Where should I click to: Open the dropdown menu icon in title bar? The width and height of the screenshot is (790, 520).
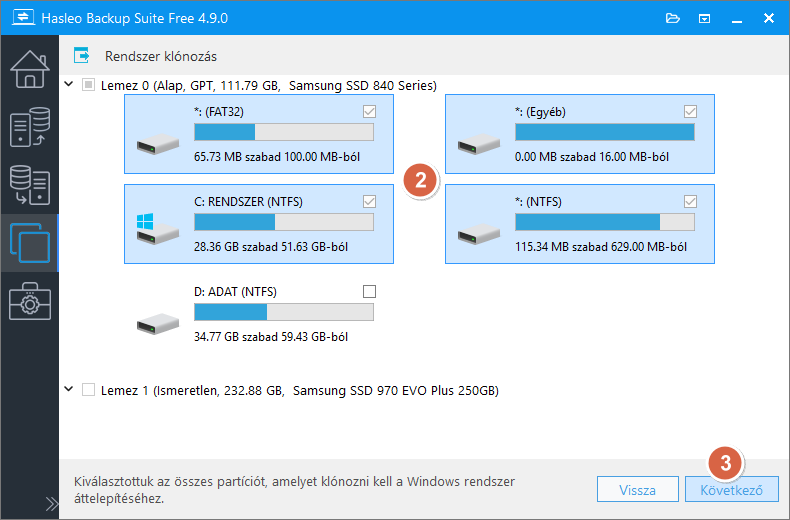pyautogui.click(x=704, y=18)
